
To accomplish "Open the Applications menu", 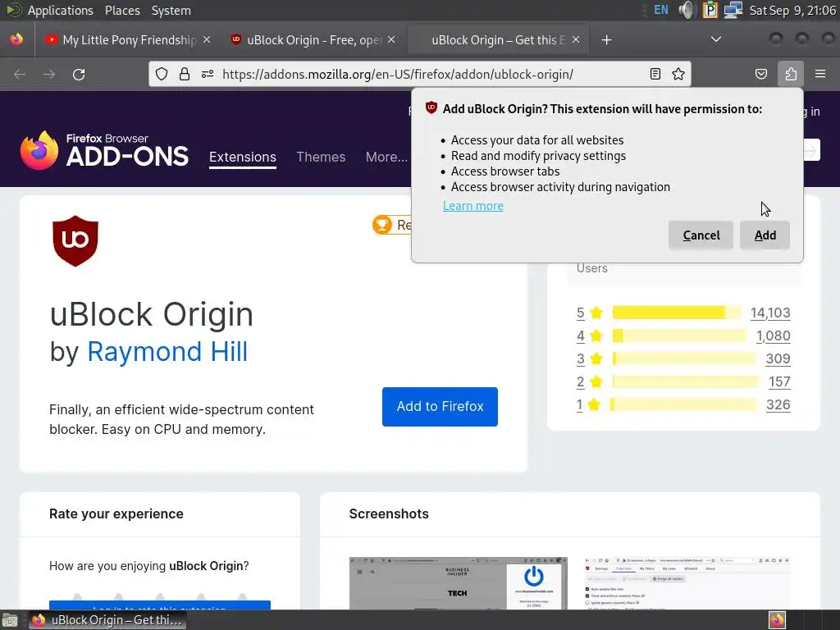I will 60,10.
